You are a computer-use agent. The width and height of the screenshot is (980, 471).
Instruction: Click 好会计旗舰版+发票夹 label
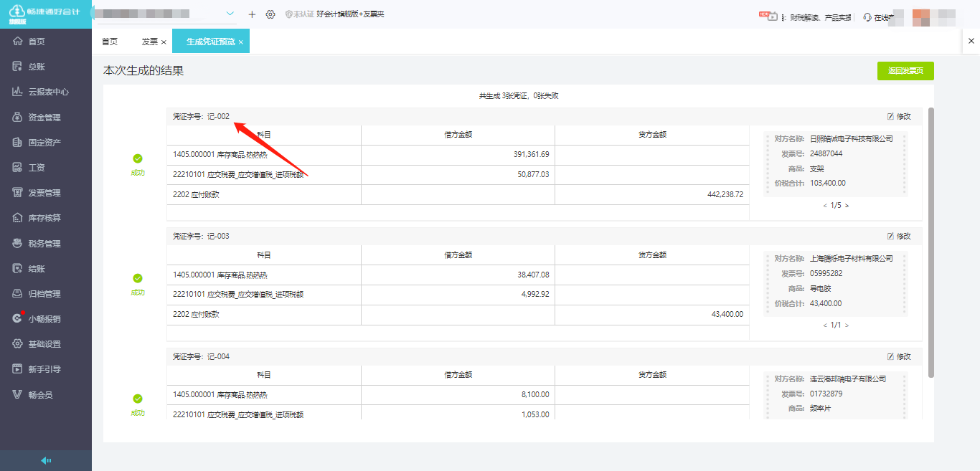click(350, 14)
